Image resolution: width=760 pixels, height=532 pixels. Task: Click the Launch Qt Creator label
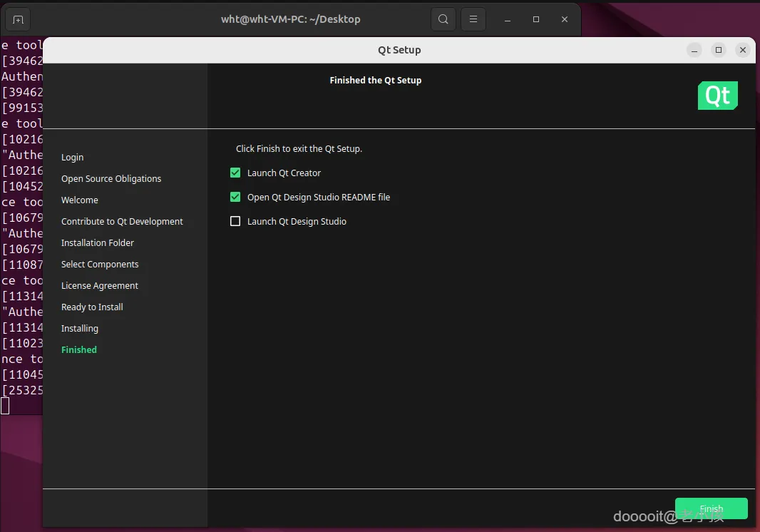pyautogui.click(x=284, y=173)
